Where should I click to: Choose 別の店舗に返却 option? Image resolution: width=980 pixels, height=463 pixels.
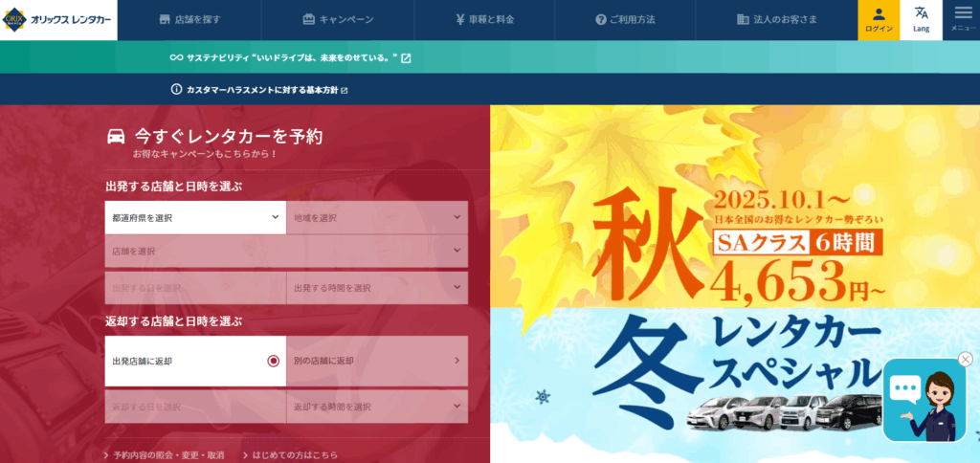tap(377, 362)
